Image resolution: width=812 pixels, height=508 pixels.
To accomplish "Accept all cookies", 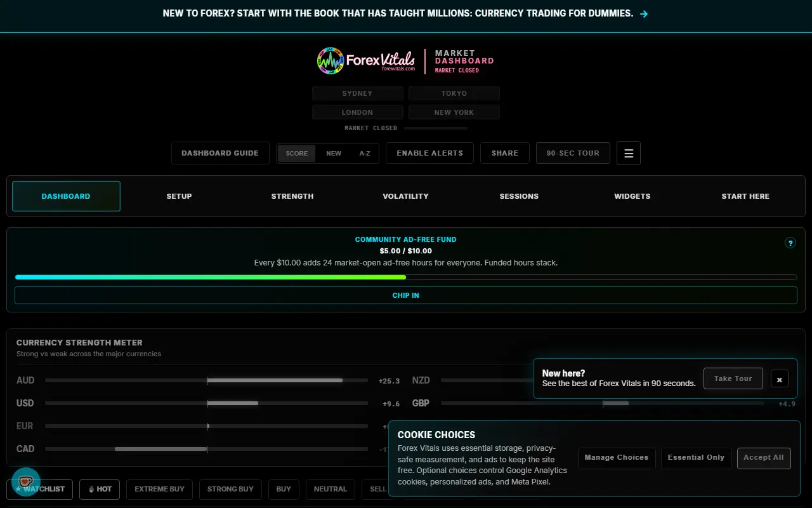I will coord(764,458).
